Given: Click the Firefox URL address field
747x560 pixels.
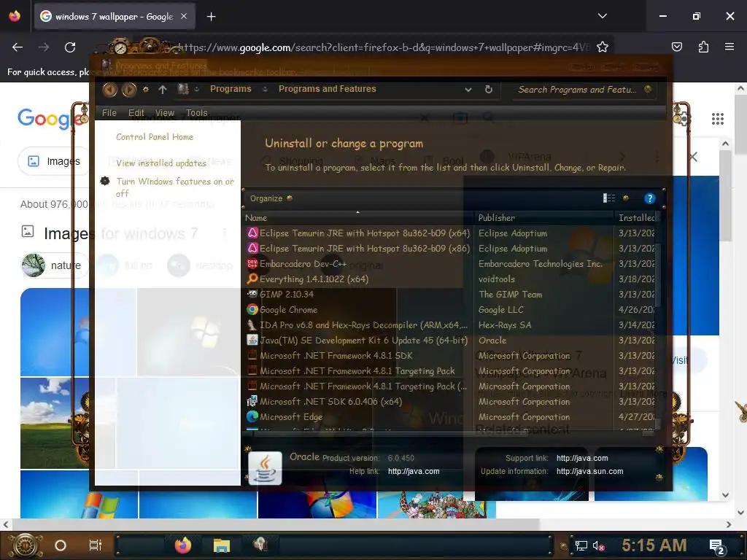Looking at the screenshot, I should pos(384,47).
